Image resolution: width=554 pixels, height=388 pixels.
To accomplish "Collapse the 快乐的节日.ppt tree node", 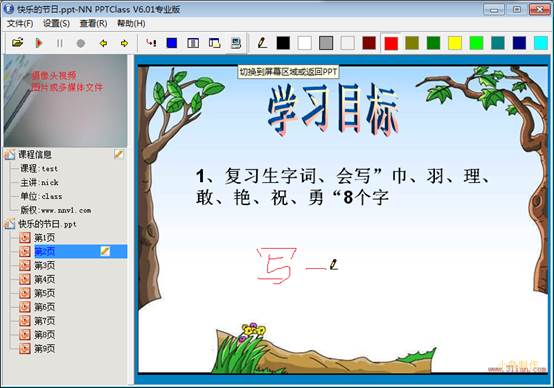I will [x=10, y=224].
